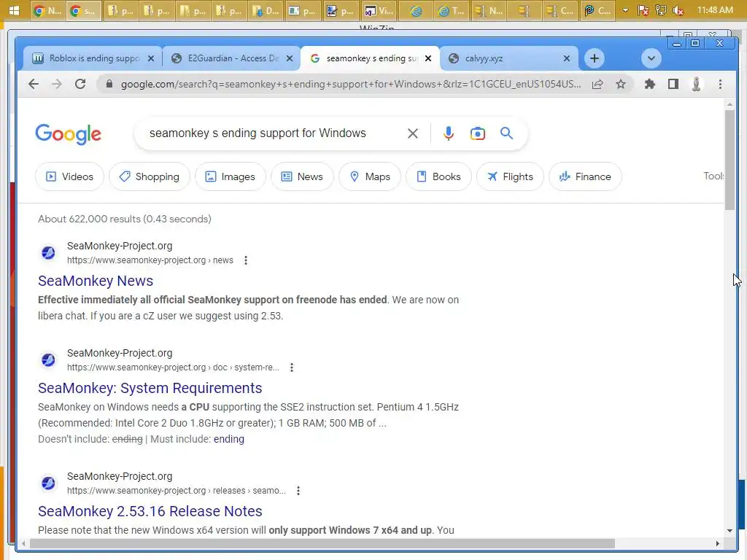Open the SeaMonkey: System Requirements link
747x560 pixels.
pyautogui.click(x=150, y=388)
